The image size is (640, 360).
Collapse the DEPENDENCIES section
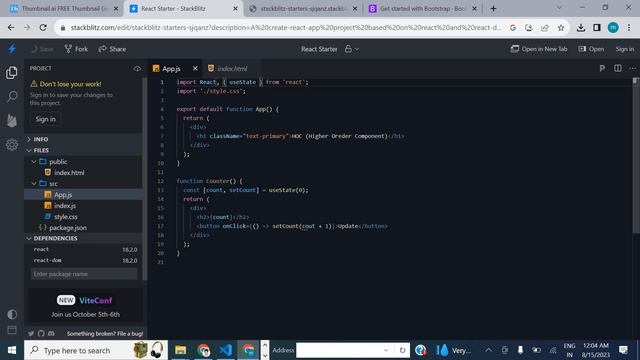(83, 238)
